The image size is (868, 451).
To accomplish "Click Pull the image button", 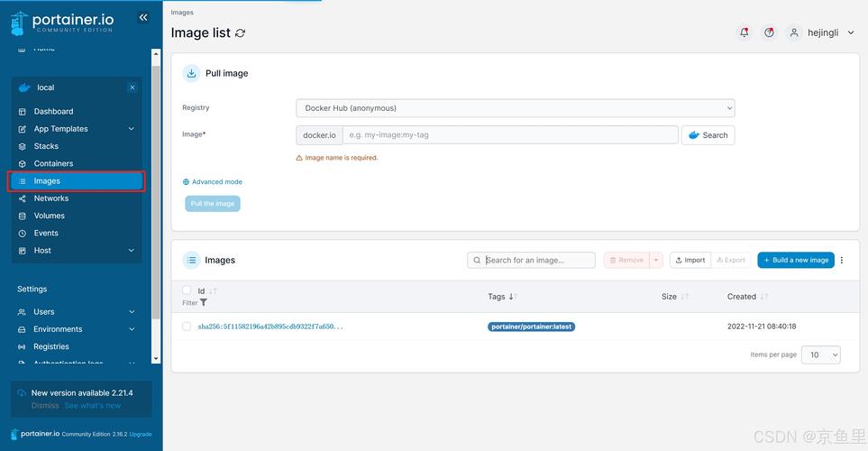I will pos(213,203).
